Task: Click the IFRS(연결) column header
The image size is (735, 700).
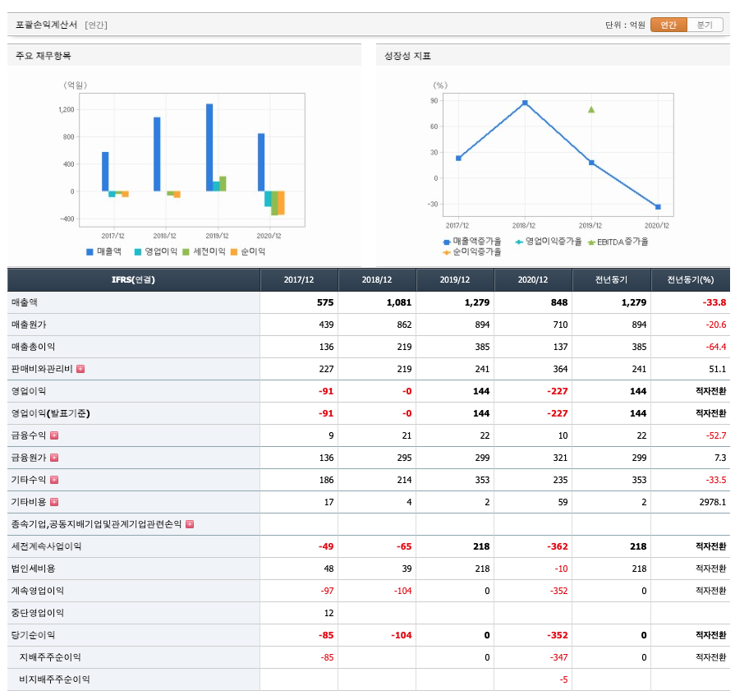Action: (x=134, y=280)
